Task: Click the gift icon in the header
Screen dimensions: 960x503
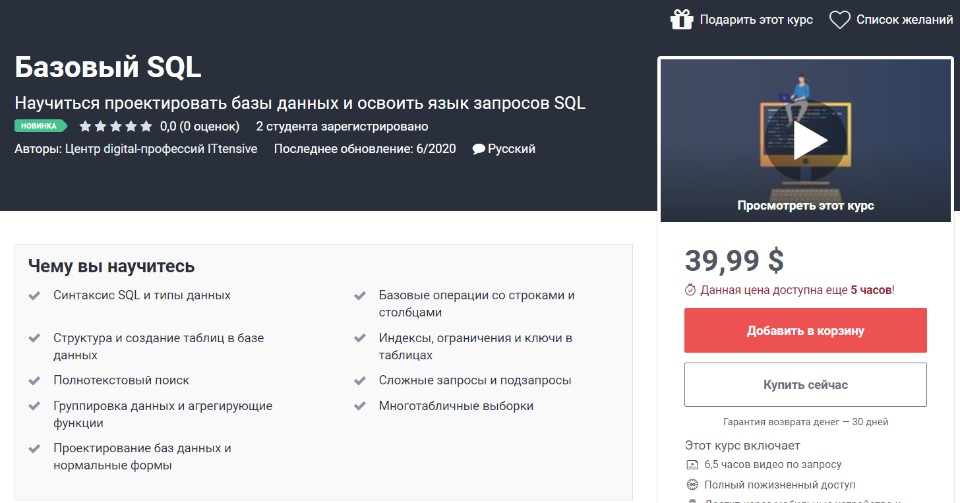Action: click(682, 19)
